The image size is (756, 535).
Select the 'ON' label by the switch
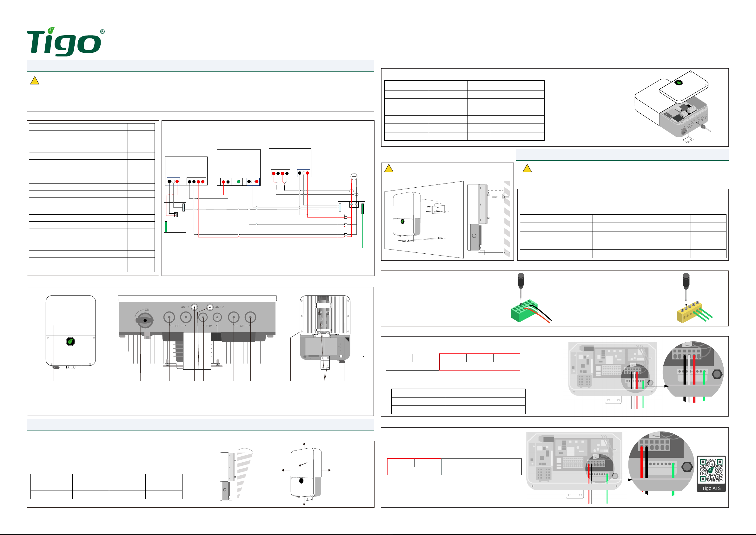147,310
